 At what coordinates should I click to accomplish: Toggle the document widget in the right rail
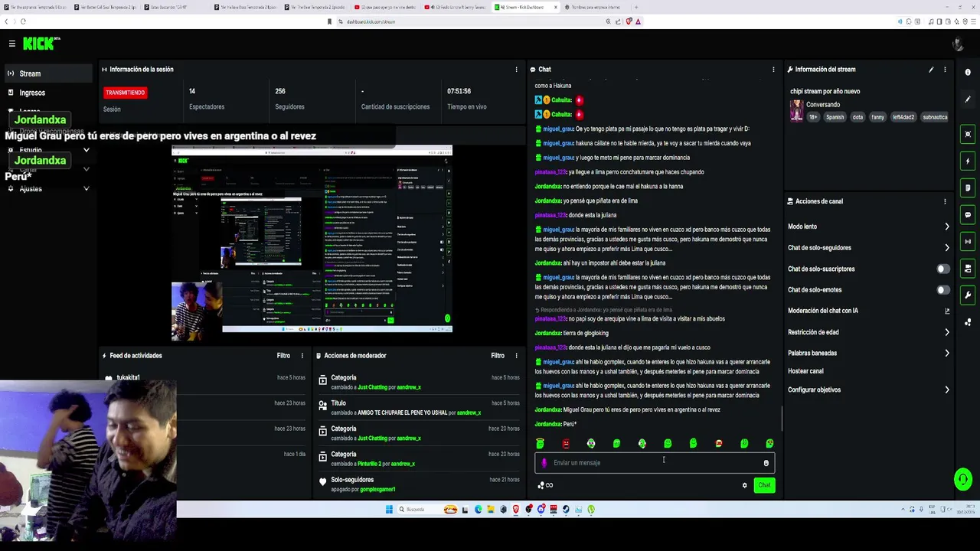pyautogui.click(x=968, y=188)
